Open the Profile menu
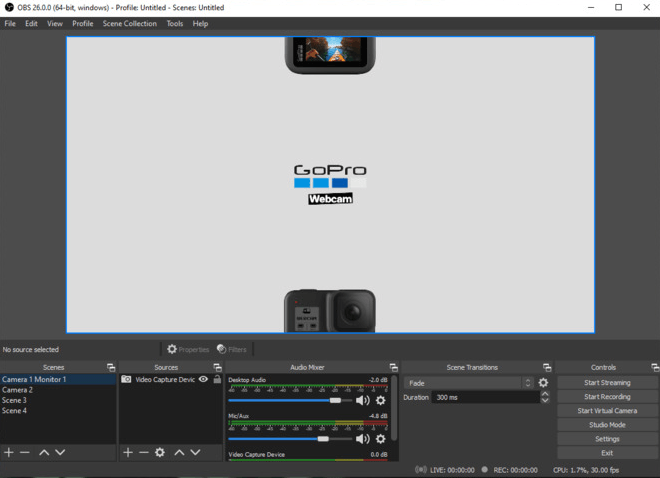This screenshot has height=478, width=660. pos(82,24)
